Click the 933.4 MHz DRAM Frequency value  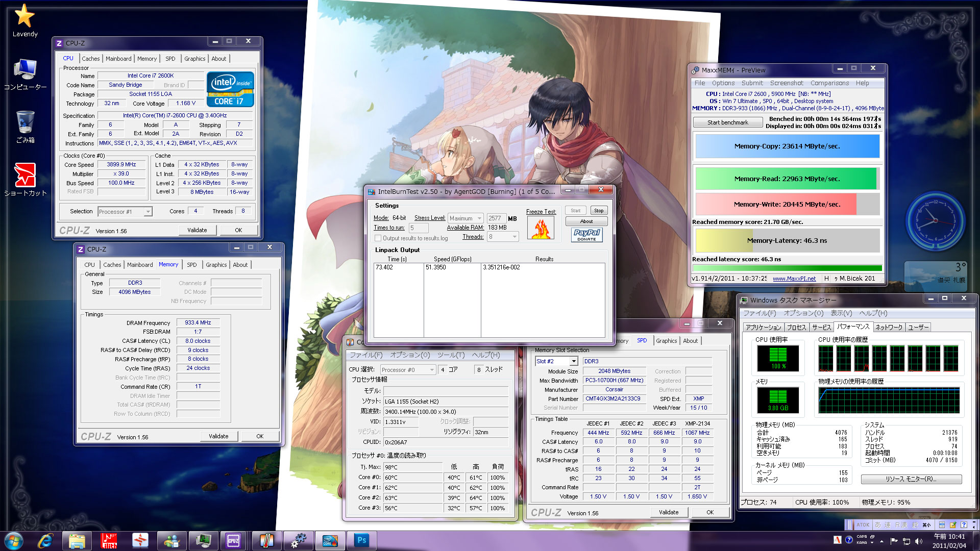(x=198, y=323)
